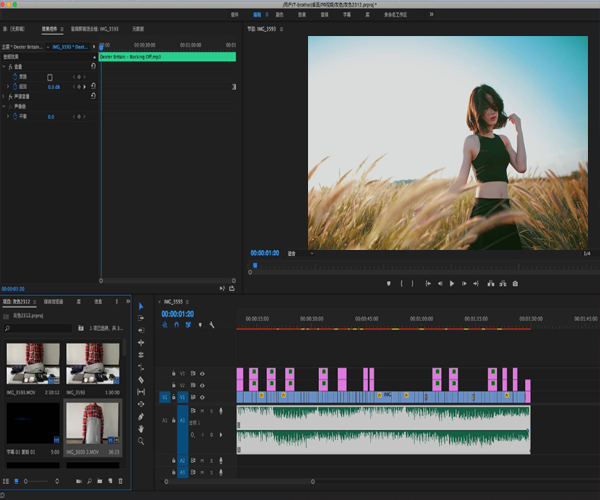
Task: Switch project panel to icon view
Action: (x=16, y=481)
